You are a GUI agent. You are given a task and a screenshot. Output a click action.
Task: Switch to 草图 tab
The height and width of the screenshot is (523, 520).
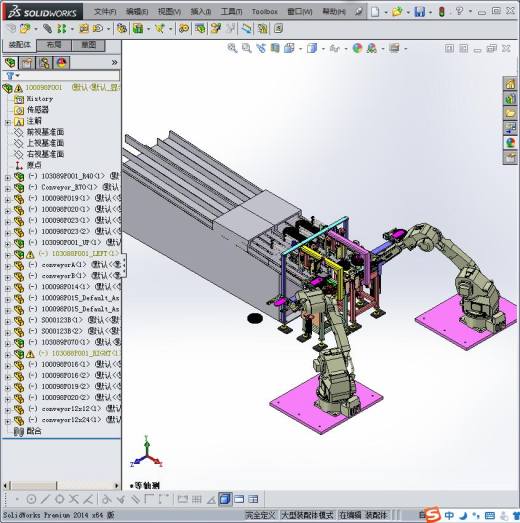tap(88, 45)
